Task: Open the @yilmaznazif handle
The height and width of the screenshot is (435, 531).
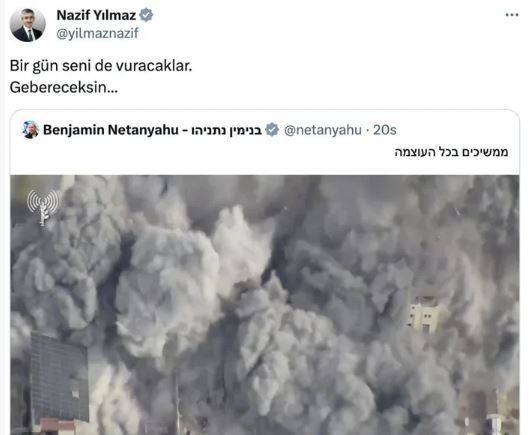Action: point(98,33)
